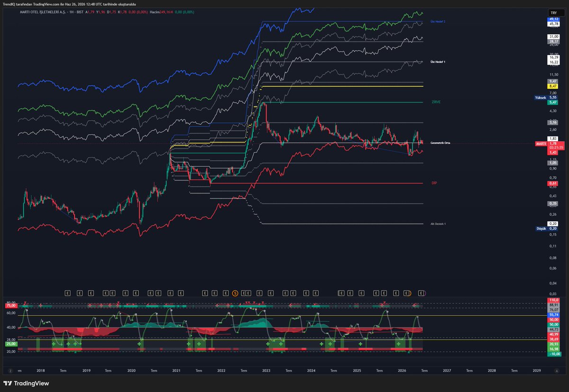Select the Geometrik Orta level label
Image resolution: width=569 pixels, height=392 pixels.
click(x=440, y=143)
